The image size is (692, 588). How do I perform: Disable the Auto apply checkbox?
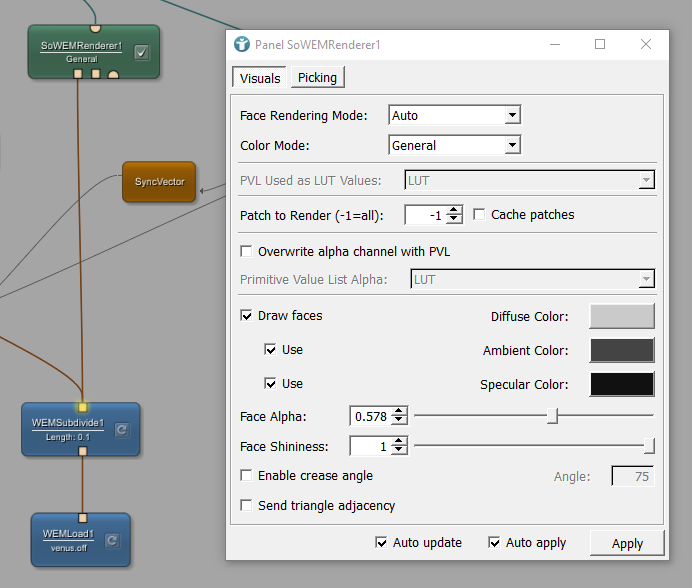click(x=494, y=543)
